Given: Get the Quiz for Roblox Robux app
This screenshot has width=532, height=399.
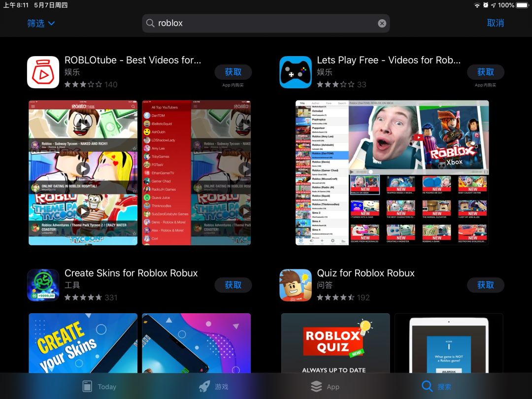Looking at the screenshot, I should [486, 285].
